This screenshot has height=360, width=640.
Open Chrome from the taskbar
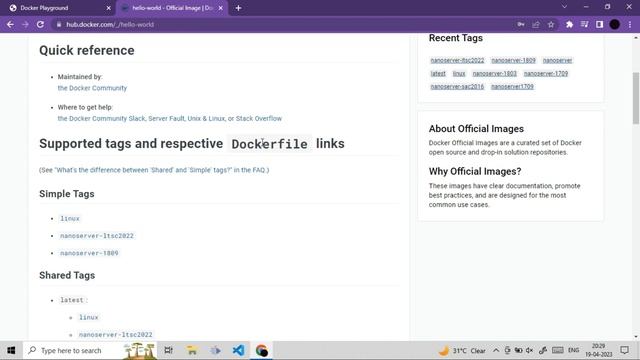[262, 351]
